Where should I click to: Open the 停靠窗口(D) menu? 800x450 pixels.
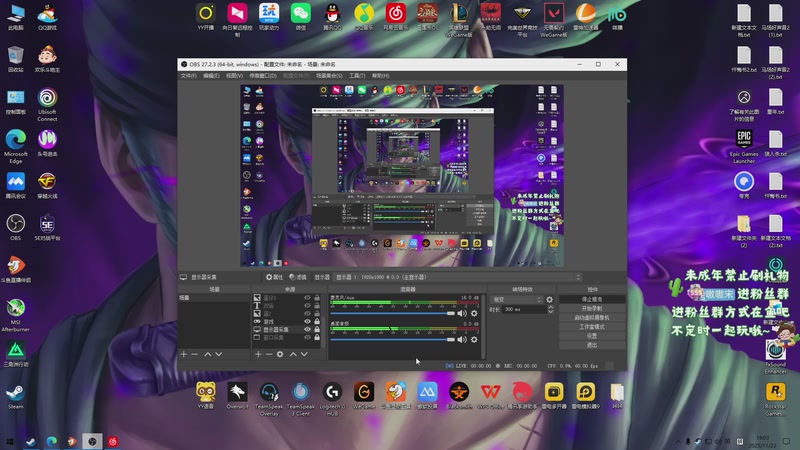point(263,76)
